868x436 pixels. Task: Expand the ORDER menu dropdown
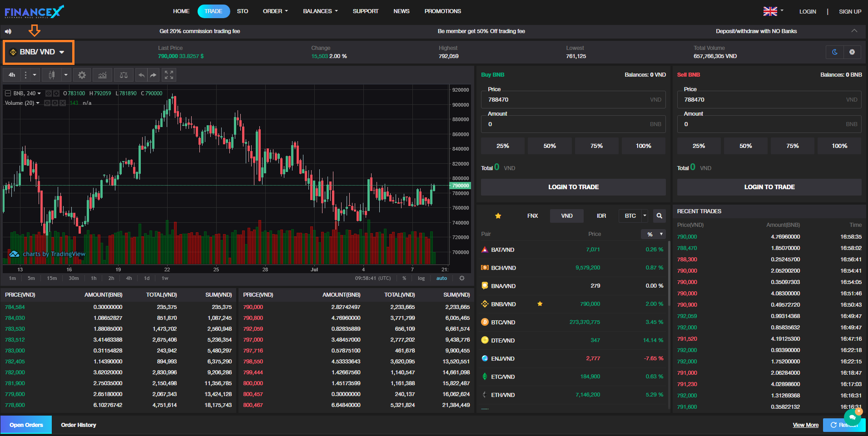pyautogui.click(x=275, y=11)
